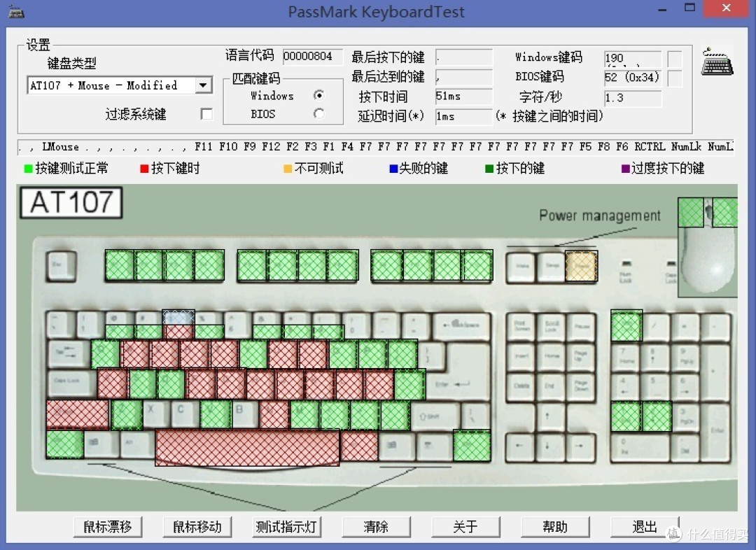
Task: Click the Down arrow key on the keyboard
Action: pos(551,446)
